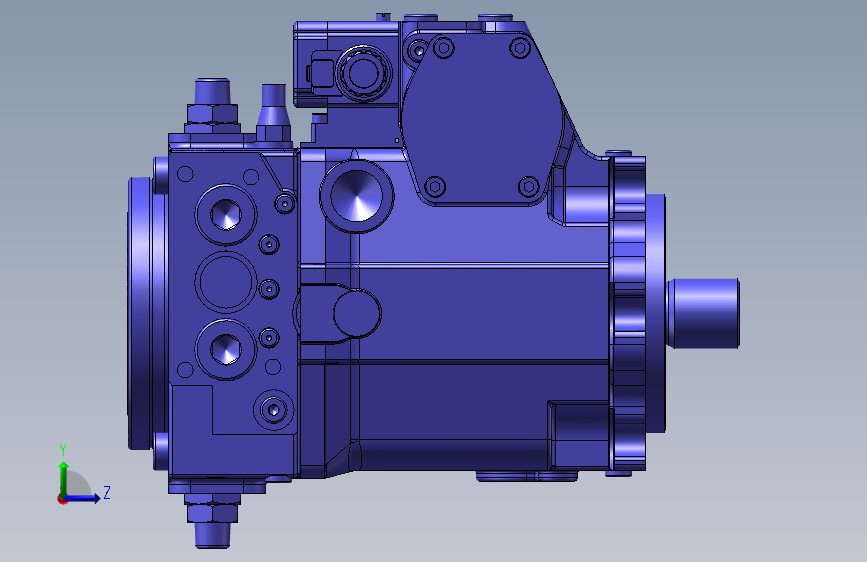Click the blue Z axis arrow of the triad
The width and height of the screenshot is (867, 562).
[83, 498]
